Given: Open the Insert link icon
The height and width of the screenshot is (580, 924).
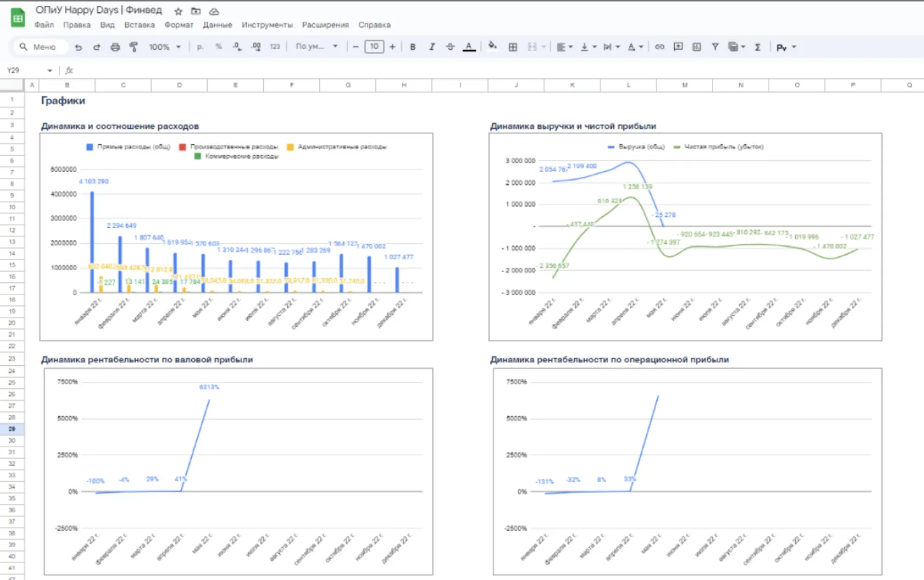Looking at the screenshot, I should (x=660, y=47).
